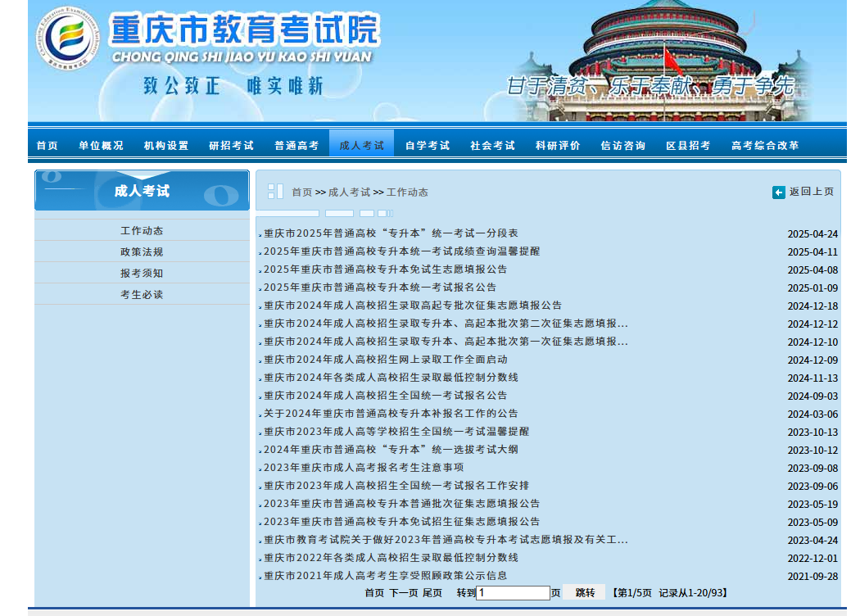
Task: Open 2024年各类成人高校招生录取最低控制分数线 article
Action: tap(391, 378)
